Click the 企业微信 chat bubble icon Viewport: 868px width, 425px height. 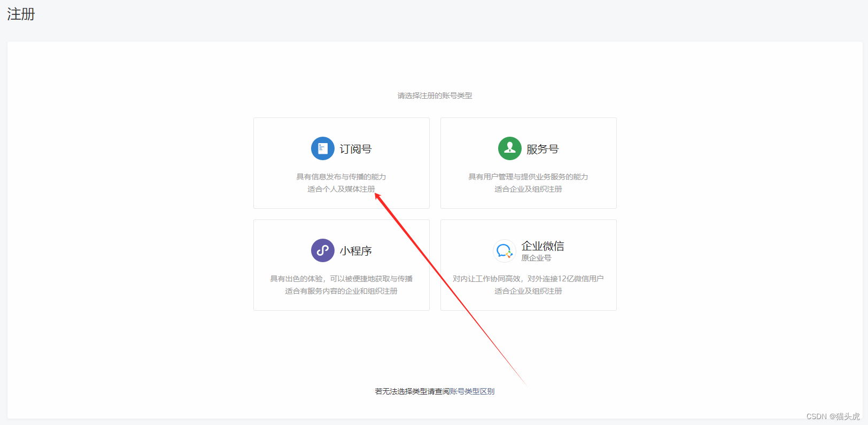(x=504, y=250)
